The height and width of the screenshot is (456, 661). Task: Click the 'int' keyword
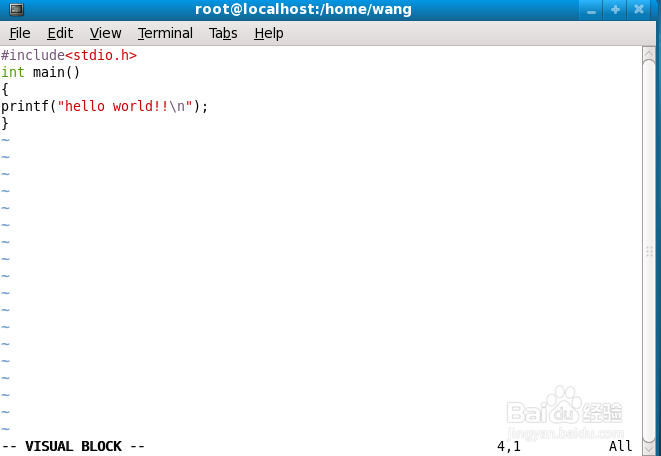tap(13, 72)
